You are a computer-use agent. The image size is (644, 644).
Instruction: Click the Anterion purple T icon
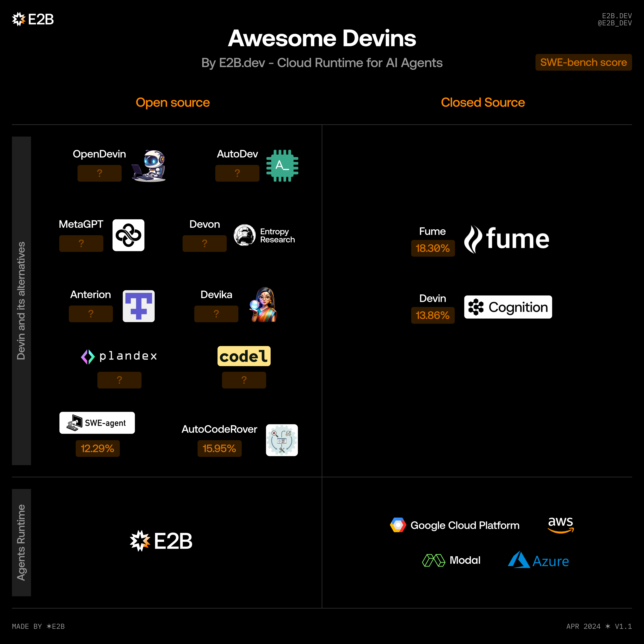click(x=139, y=306)
